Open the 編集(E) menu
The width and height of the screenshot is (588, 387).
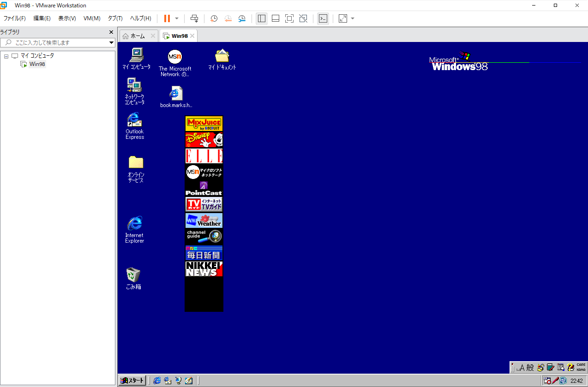pos(42,18)
